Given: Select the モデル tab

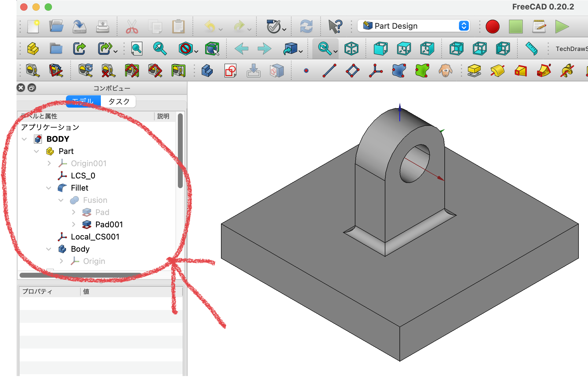Looking at the screenshot, I should tap(83, 101).
